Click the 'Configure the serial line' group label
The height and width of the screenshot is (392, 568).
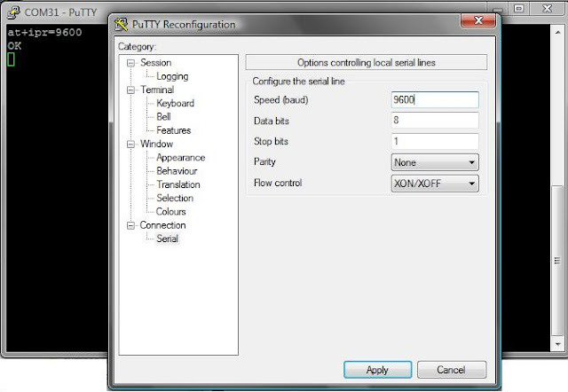coord(298,81)
